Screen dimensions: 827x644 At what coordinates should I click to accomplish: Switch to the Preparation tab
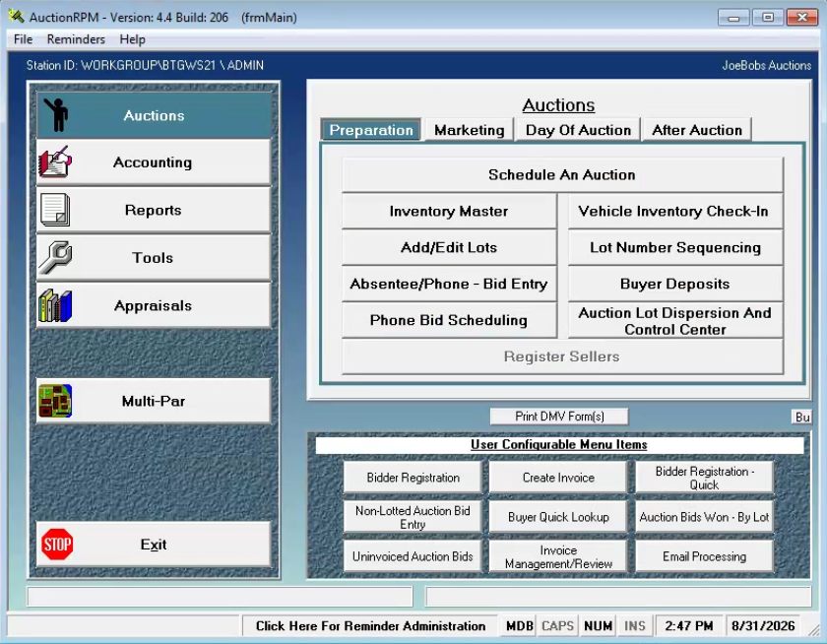[x=371, y=130]
